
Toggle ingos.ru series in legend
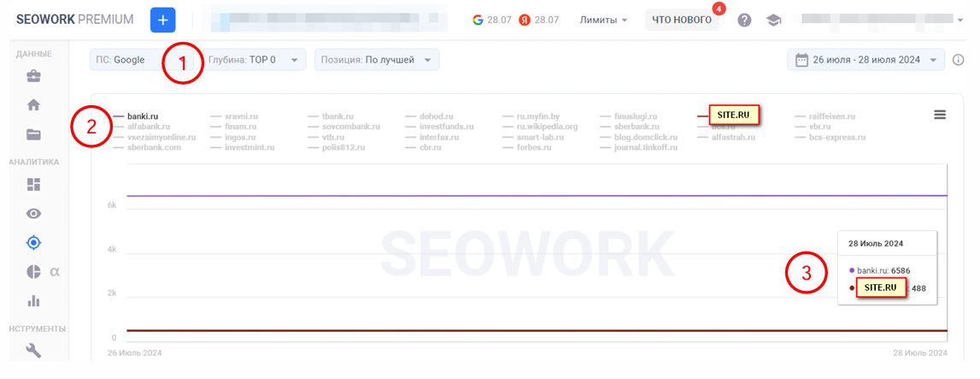point(232,137)
